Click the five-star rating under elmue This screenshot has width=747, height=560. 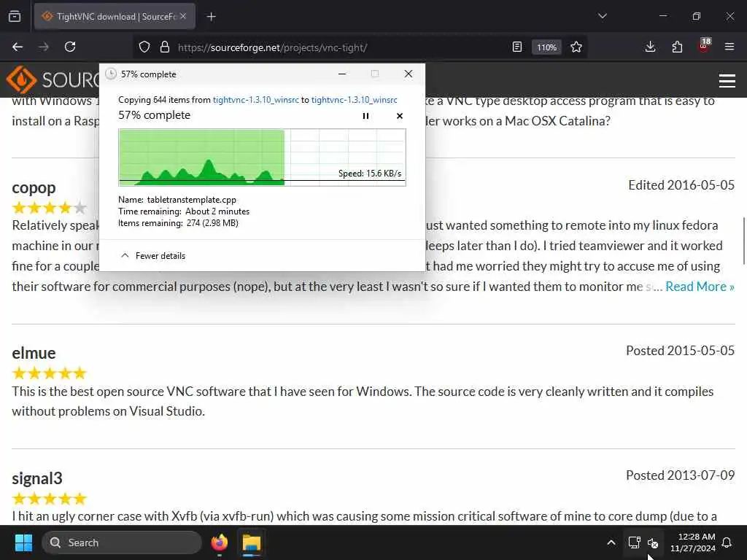[x=50, y=373]
